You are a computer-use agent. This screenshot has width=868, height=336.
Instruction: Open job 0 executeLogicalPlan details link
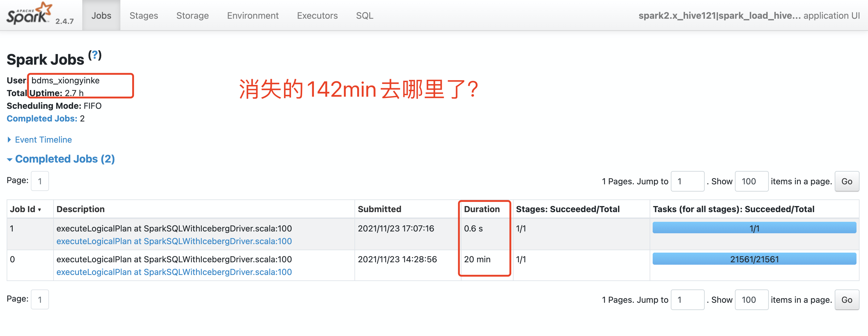[x=174, y=272]
